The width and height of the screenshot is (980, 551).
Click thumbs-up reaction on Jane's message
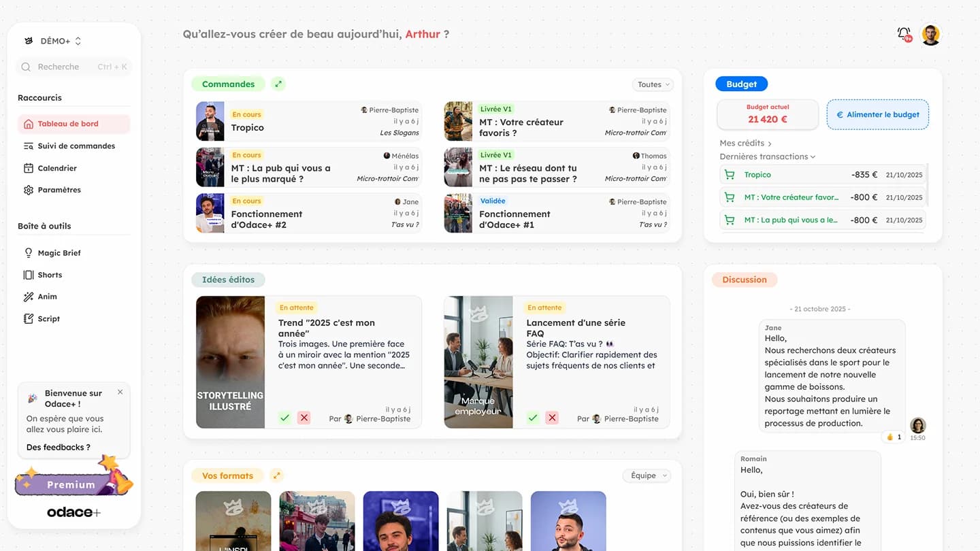pyautogui.click(x=894, y=437)
